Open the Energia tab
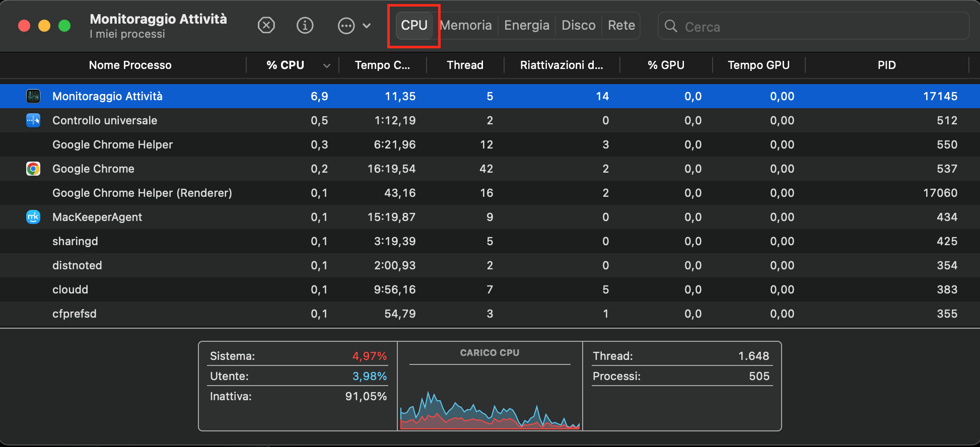The image size is (980, 447). (x=527, y=25)
